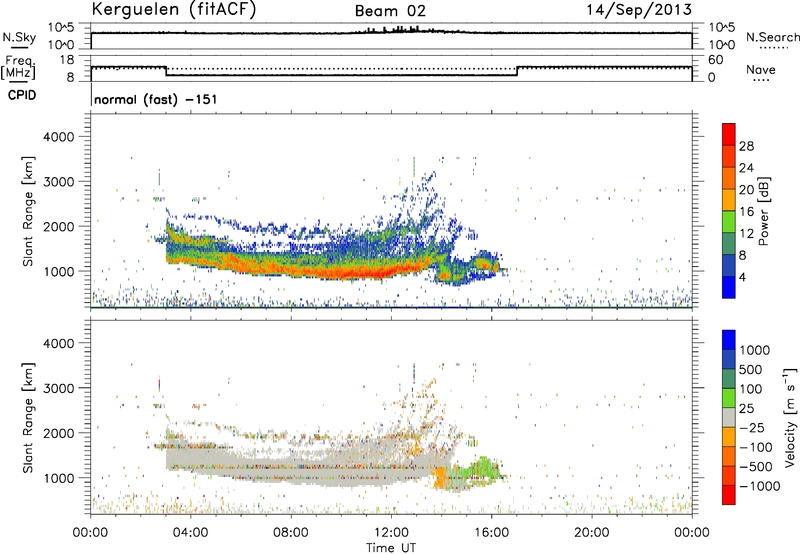Click the 'Slant Range [km]' label of velocity panel

(28, 418)
